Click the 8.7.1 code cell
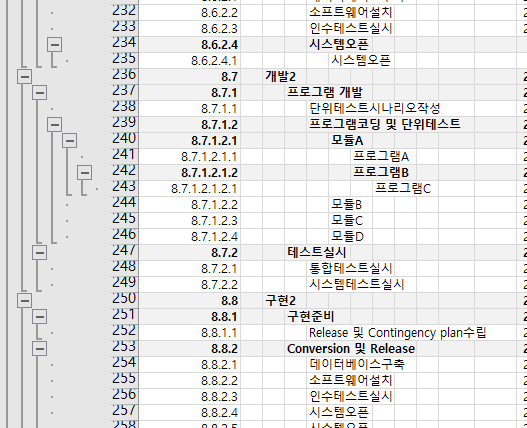Viewport: 527px width, 428px height. (x=190, y=93)
